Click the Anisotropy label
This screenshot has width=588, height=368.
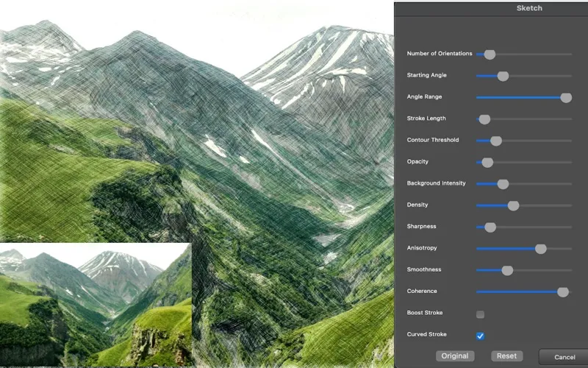422,248
